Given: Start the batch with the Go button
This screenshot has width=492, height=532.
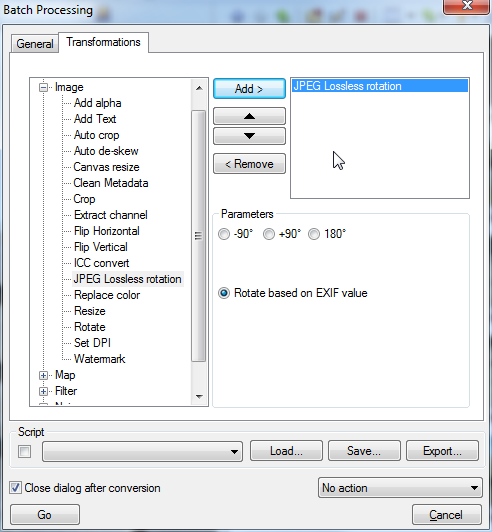Looking at the screenshot, I should [x=45, y=515].
